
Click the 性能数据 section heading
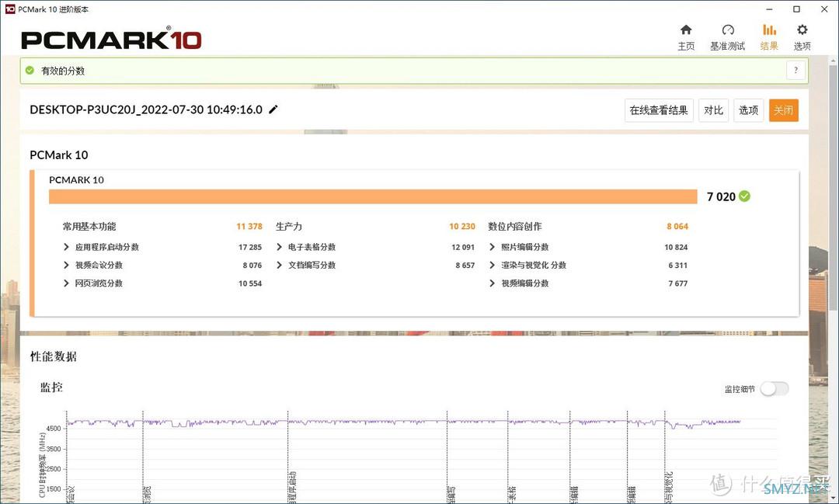[54, 357]
